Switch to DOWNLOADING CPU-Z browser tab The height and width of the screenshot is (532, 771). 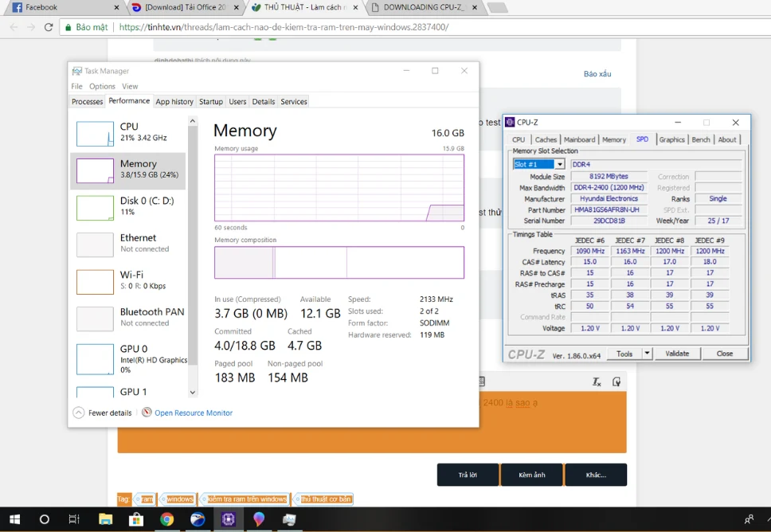click(x=424, y=7)
